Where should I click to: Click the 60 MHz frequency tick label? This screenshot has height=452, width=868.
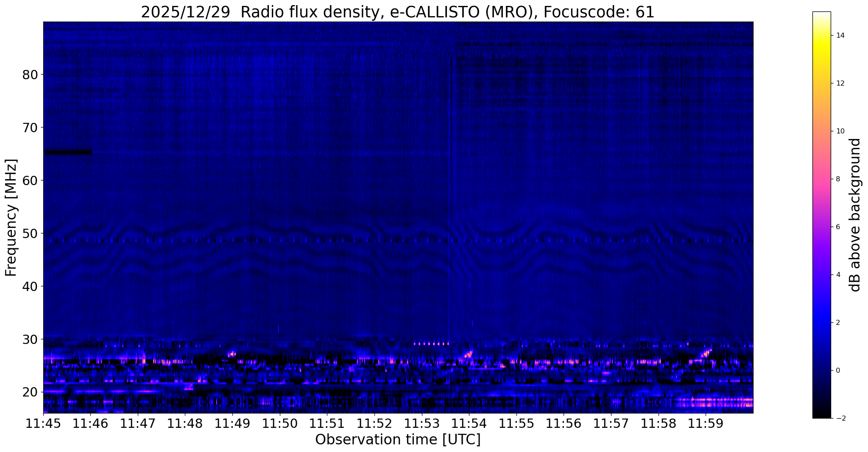click(30, 180)
